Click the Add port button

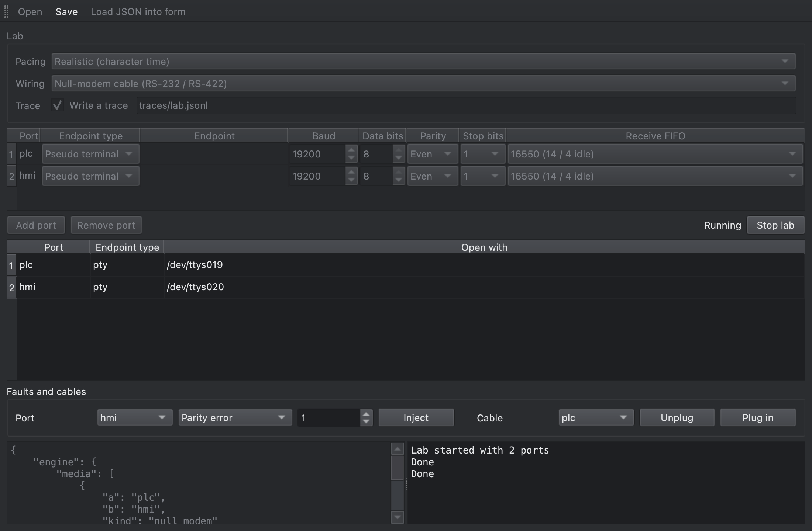(x=36, y=225)
